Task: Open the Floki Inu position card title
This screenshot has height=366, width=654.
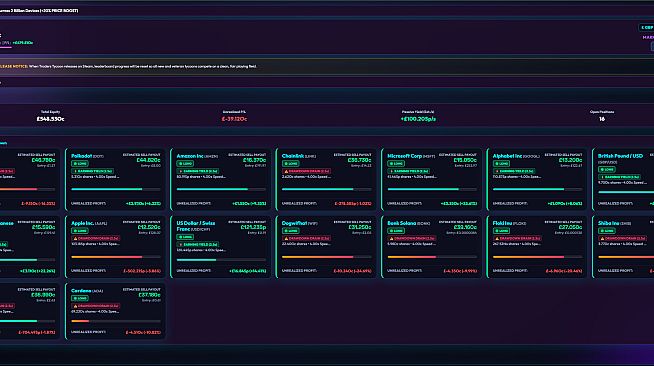Action: [x=502, y=223]
